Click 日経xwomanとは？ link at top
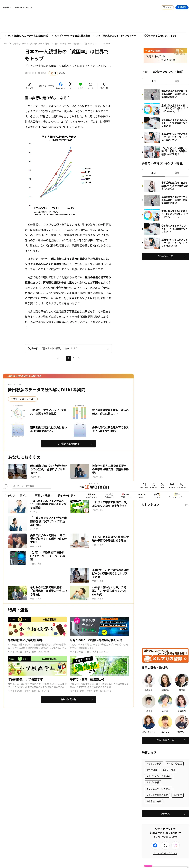The width and height of the screenshot is (192, 868). (x=23, y=7)
